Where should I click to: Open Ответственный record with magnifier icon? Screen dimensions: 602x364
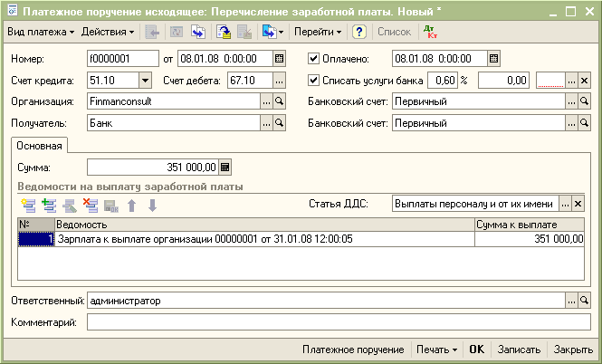tap(584, 301)
